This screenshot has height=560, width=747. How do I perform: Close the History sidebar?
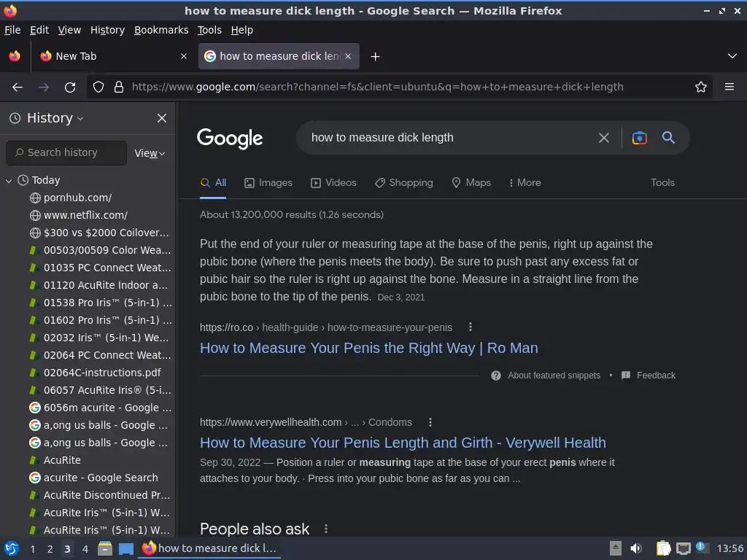pyautogui.click(x=162, y=118)
